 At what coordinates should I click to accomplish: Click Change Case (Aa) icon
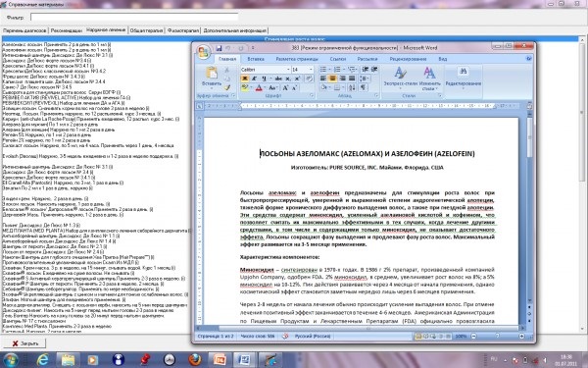pos(272,88)
